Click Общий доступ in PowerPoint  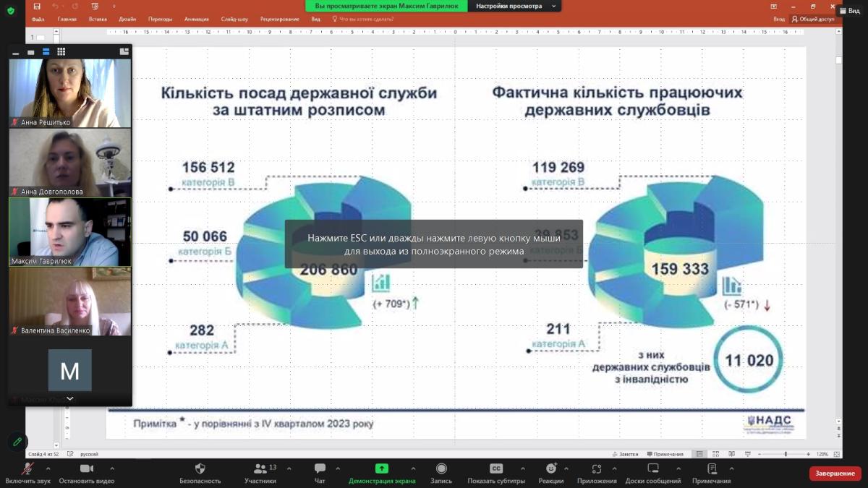[x=813, y=19]
